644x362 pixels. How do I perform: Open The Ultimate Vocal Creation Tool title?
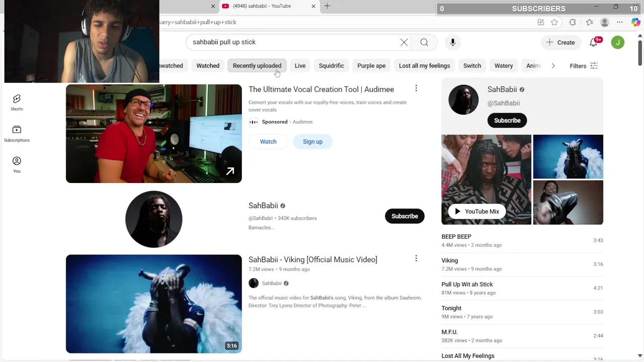(x=321, y=89)
